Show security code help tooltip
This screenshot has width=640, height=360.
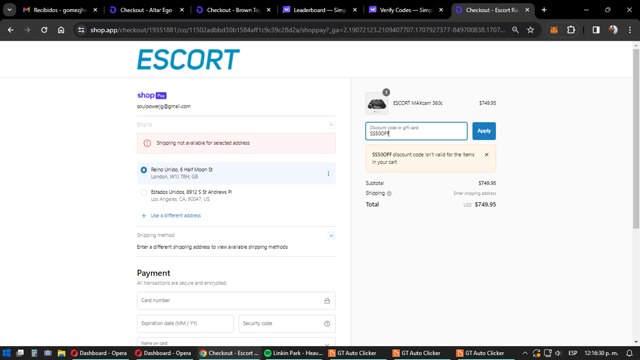327,324
